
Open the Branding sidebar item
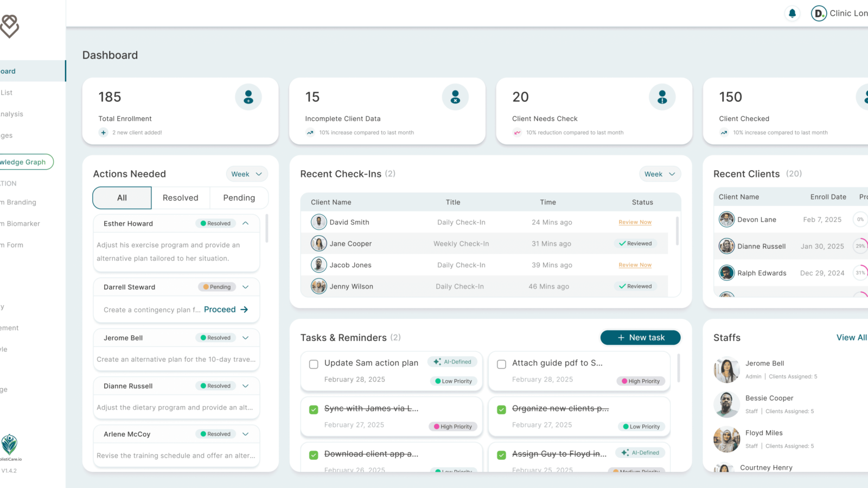[x=18, y=202]
